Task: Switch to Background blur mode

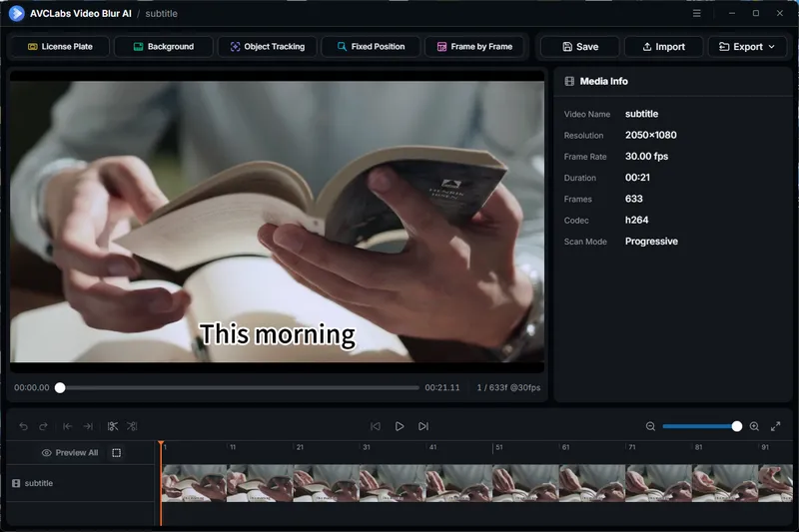Action: click(163, 46)
